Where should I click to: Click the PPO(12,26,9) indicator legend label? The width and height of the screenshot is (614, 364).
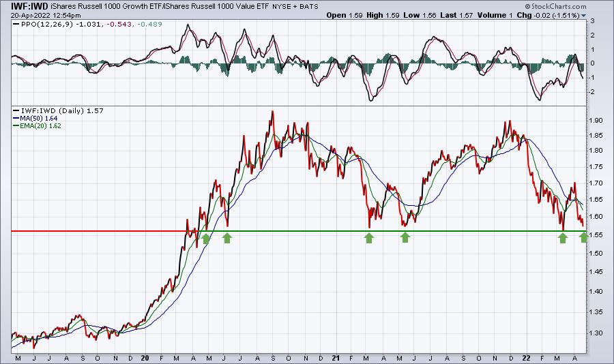[x=44, y=24]
